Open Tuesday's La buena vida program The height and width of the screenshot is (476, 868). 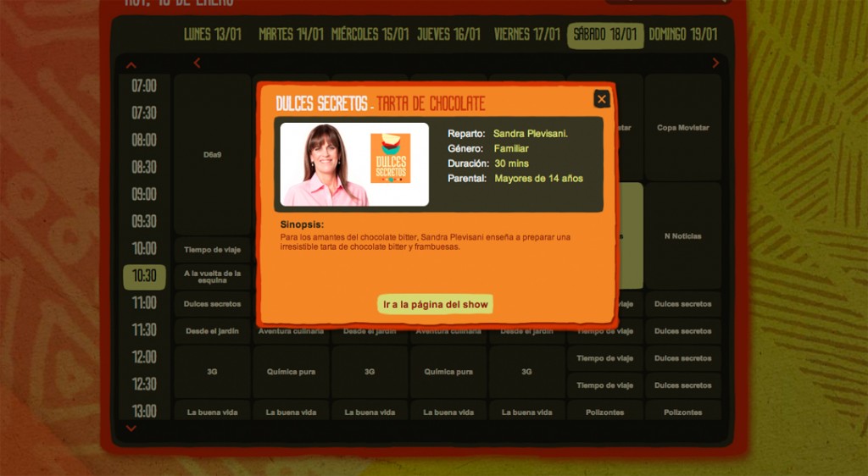pos(292,412)
